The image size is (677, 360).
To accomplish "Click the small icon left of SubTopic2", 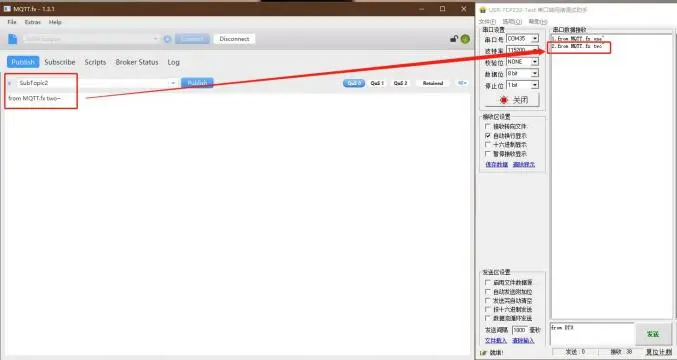I will [9, 83].
